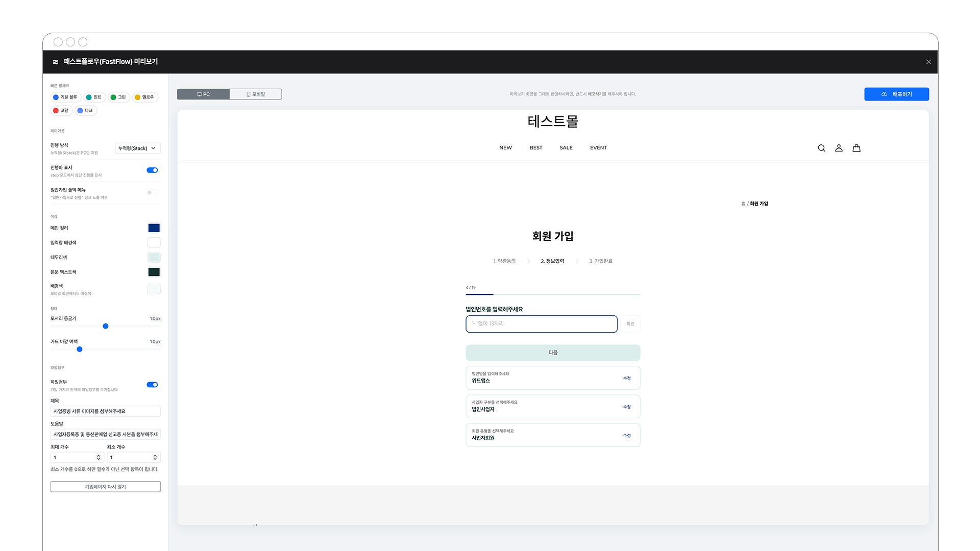Image resolution: width=980 pixels, height=551 pixels.
Task: Click the 4 / 19 progress bar
Action: 553,294
